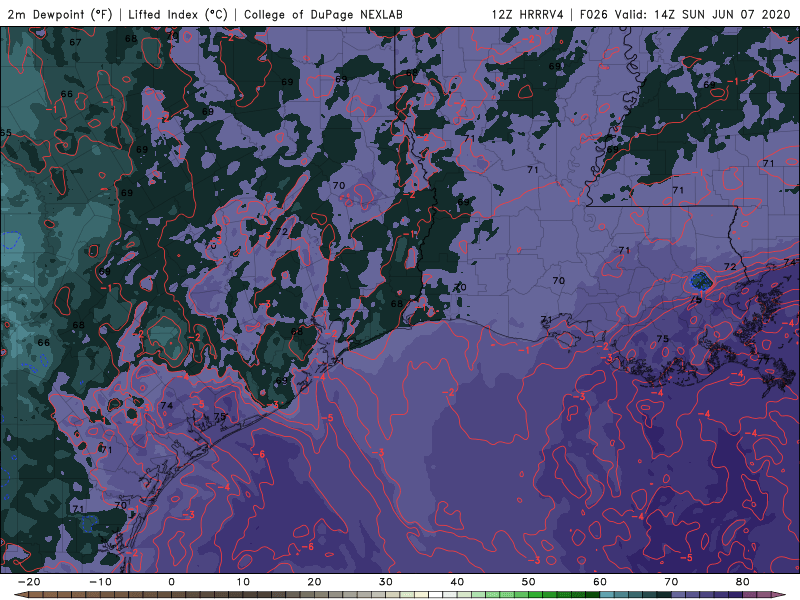Click the left arrow end of the color bar
The image size is (800, 600).
(x=20, y=595)
